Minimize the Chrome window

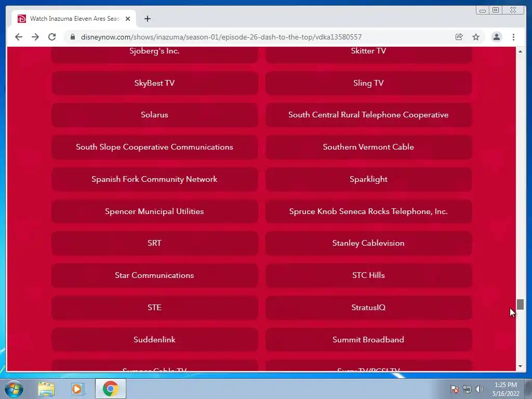point(483,10)
